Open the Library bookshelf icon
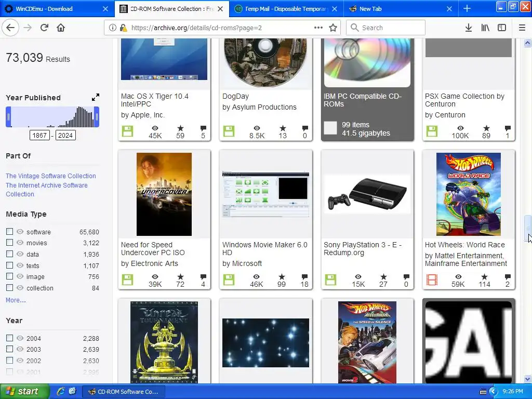The image size is (532, 399). click(485, 28)
